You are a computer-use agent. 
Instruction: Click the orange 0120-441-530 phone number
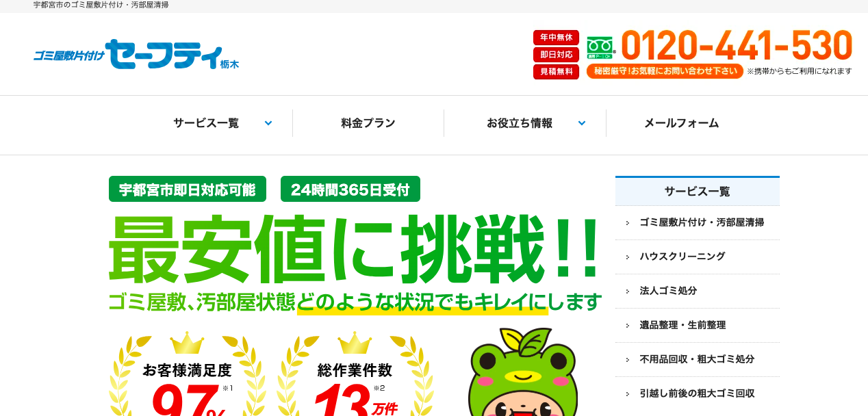click(x=736, y=45)
